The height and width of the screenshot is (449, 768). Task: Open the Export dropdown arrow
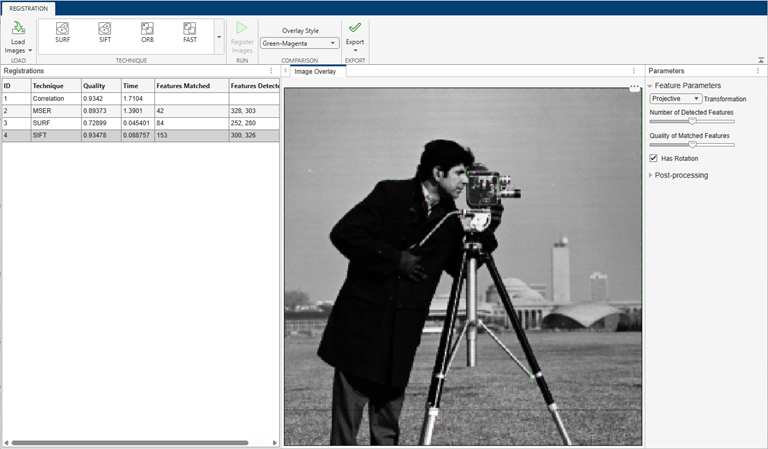pos(355,50)
